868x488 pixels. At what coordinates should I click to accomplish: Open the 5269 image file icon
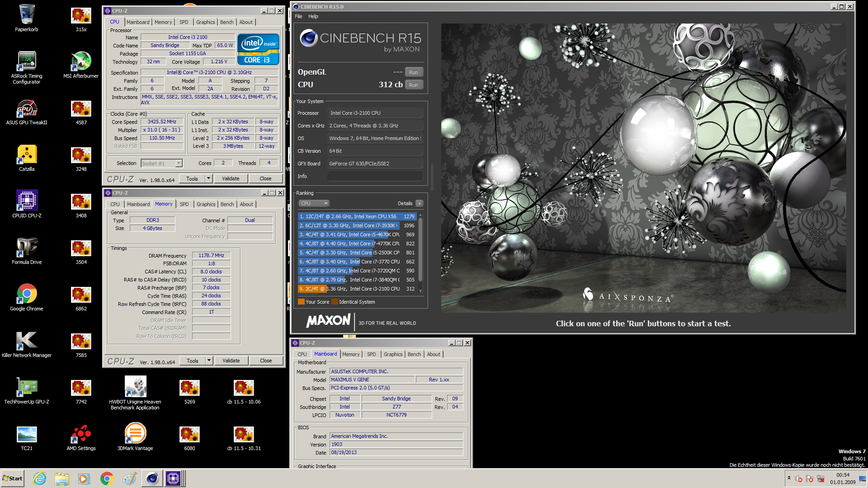tap(189, 392)
